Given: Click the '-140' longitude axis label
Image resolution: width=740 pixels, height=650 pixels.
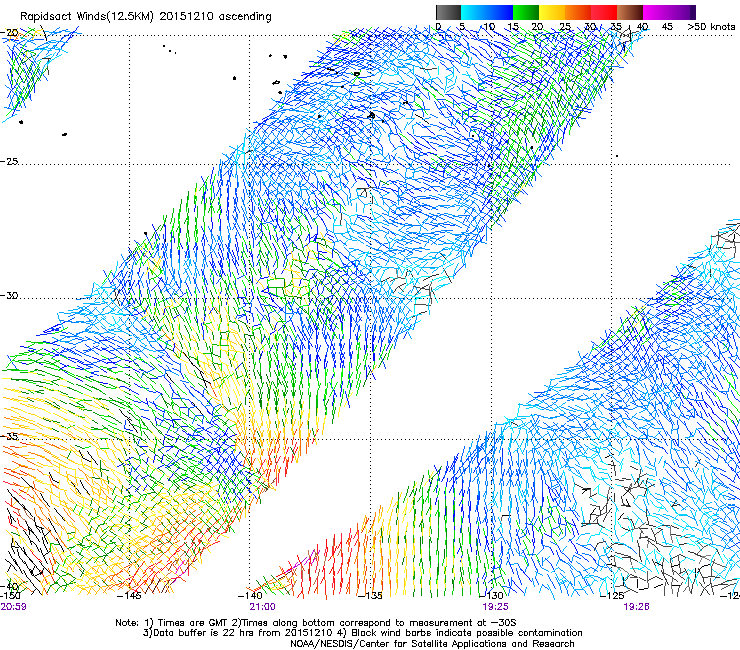Looking at the screenshot, I should 250,596.
